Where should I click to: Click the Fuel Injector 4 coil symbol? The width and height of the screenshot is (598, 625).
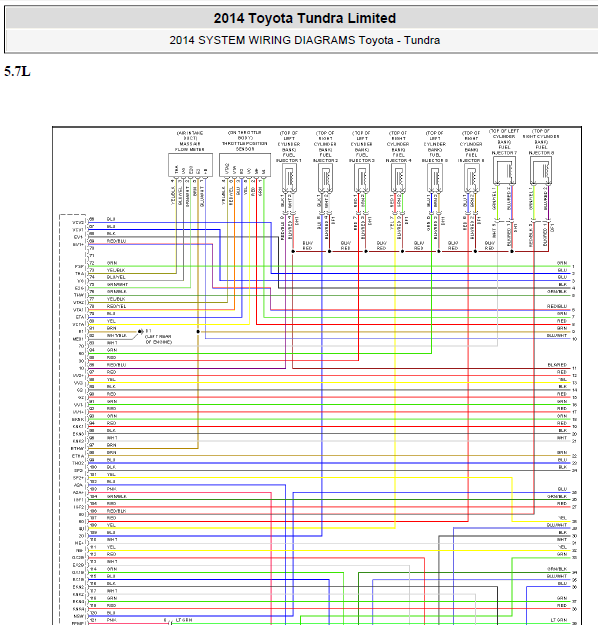[399, 178]
